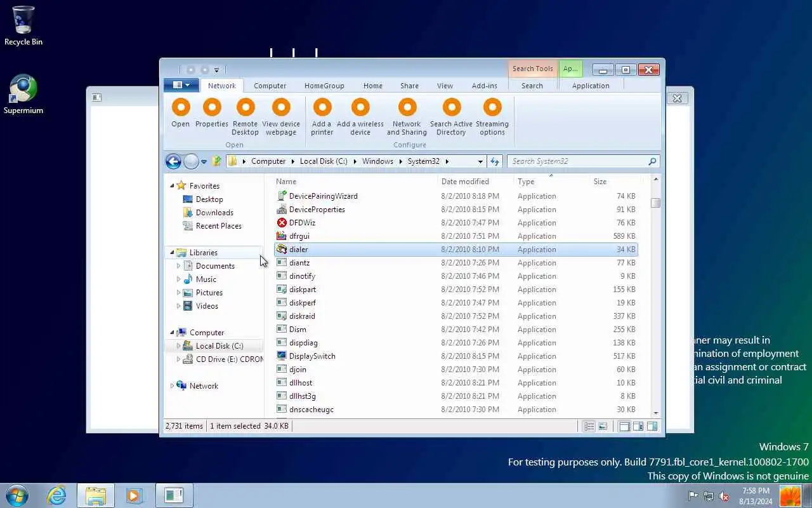Click Search Active Directory icon
Viewport: 812px width, 508px height.
click(451, 107)
